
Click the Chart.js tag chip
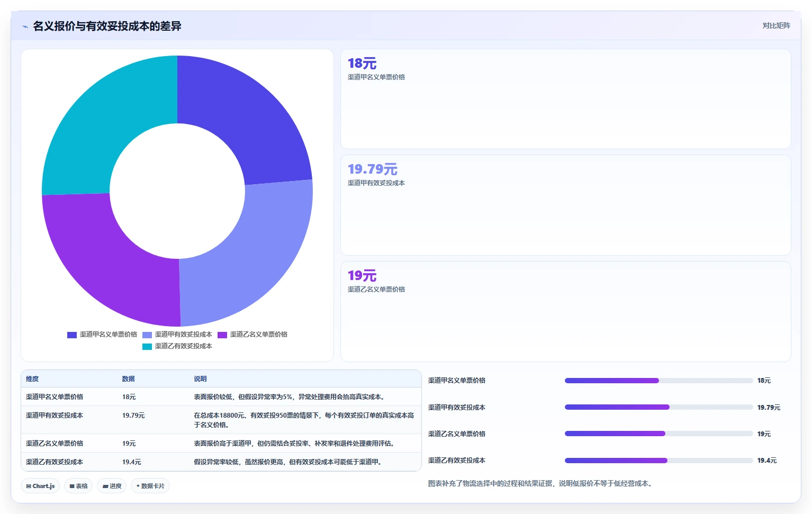(x=40, y=486)
